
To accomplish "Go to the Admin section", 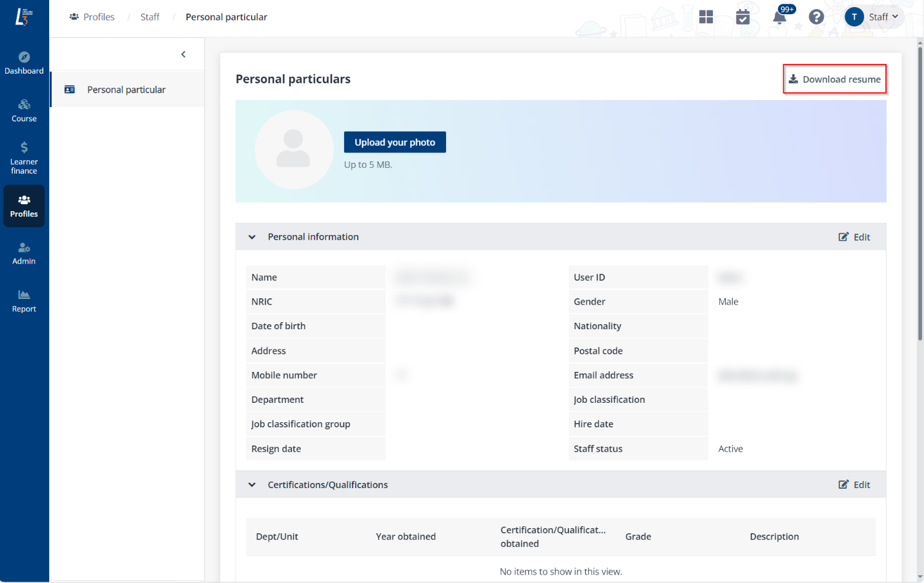I will [x=24, y=252].
